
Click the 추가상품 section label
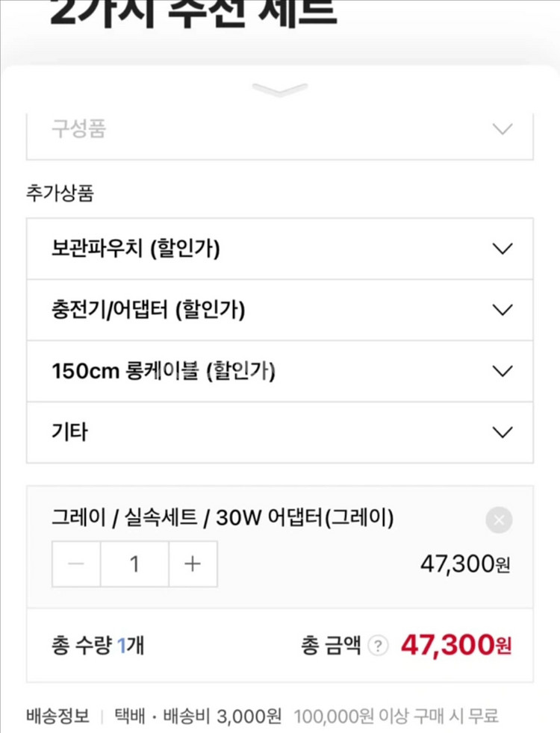click(60, 193)
